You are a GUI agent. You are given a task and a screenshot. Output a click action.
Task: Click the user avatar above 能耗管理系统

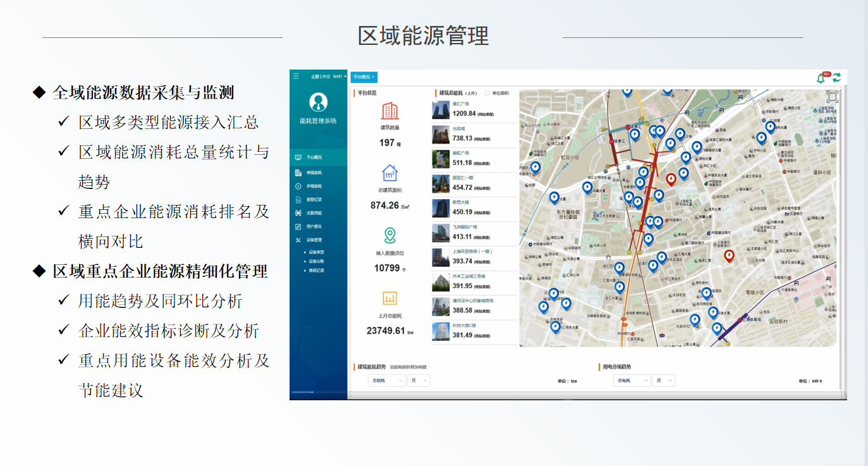319,102
